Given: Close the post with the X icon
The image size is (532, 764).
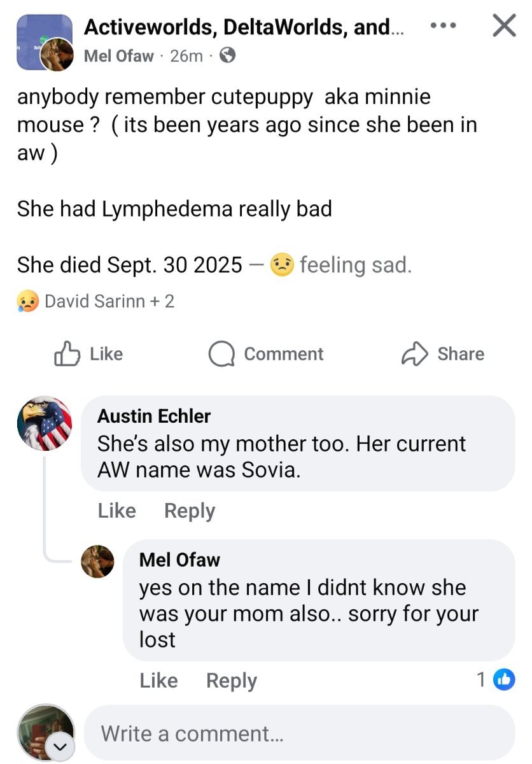Looking at the screenshot, I should point(504,26).
